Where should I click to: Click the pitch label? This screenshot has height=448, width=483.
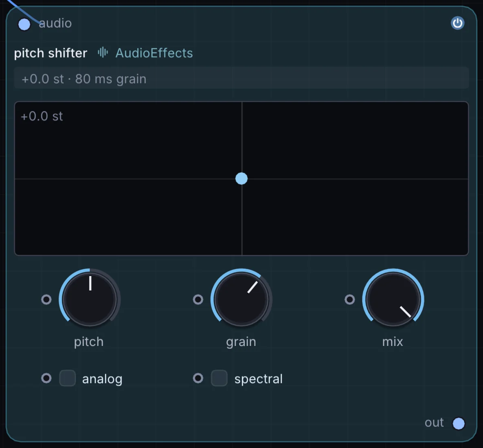pyautogui.click(x=89, y=342)
